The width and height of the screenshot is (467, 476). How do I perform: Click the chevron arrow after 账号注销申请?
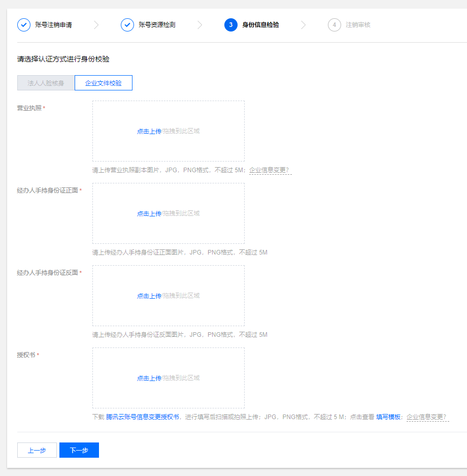pos(96,25)
